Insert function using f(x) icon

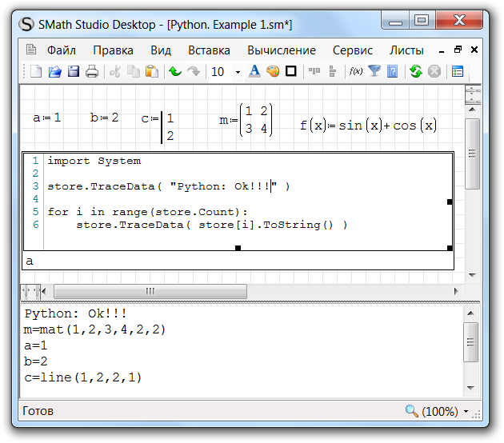pyautogui.click(x=356, y=72)
